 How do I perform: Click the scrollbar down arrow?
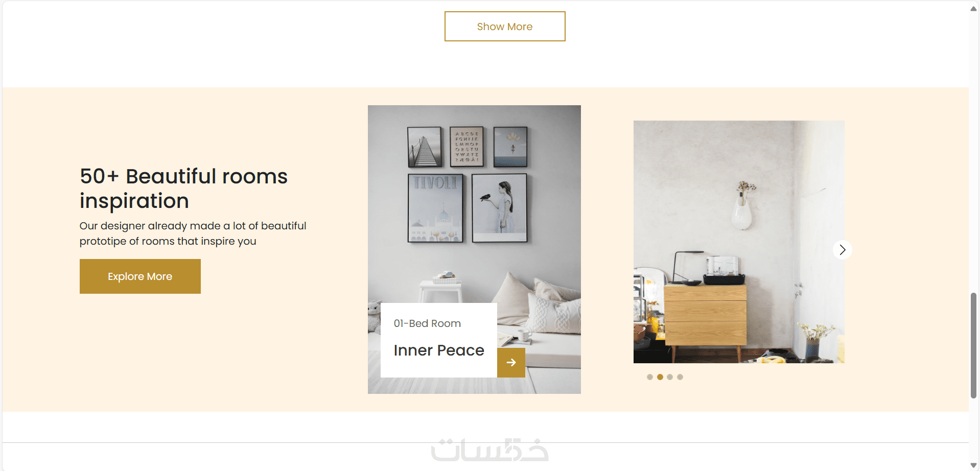tap(974, 465)
